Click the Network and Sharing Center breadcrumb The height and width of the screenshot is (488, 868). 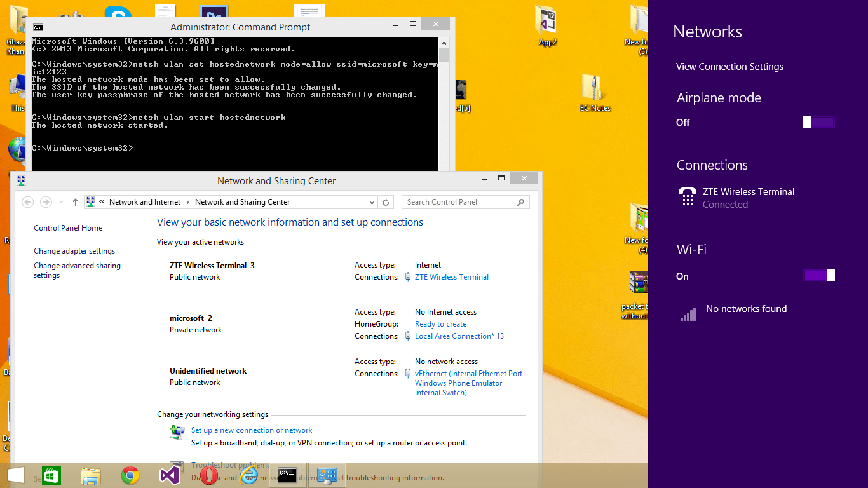point(243,202)
